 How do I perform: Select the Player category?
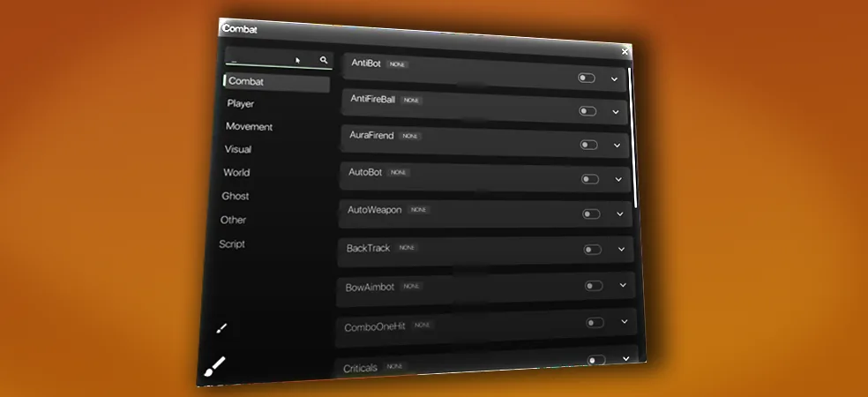click(x=240, y=104)
